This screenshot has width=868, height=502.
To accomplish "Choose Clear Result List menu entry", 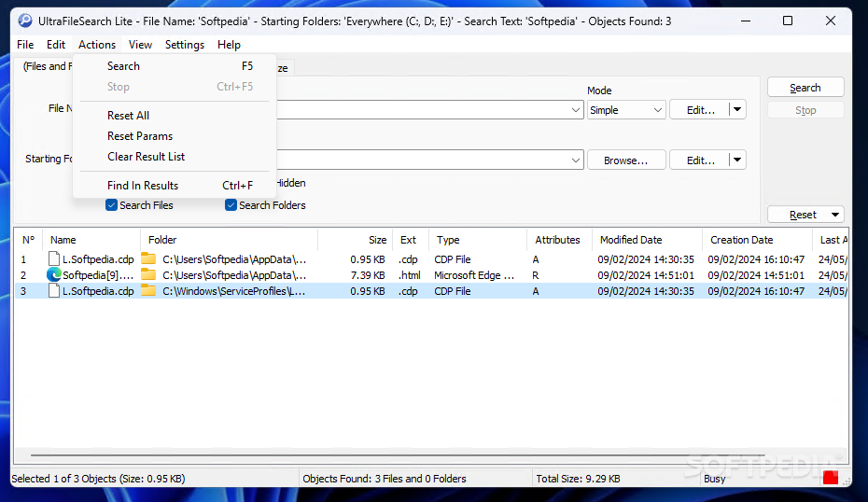I will click(x=175, y=157).
